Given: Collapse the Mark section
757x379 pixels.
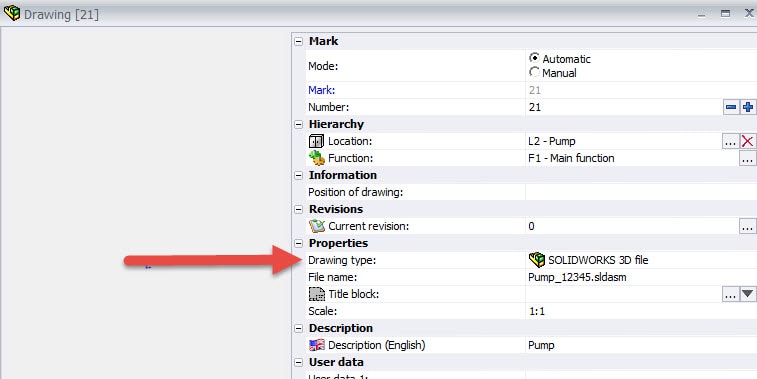Looking at the screenshot, I should (x=299, y=42).
